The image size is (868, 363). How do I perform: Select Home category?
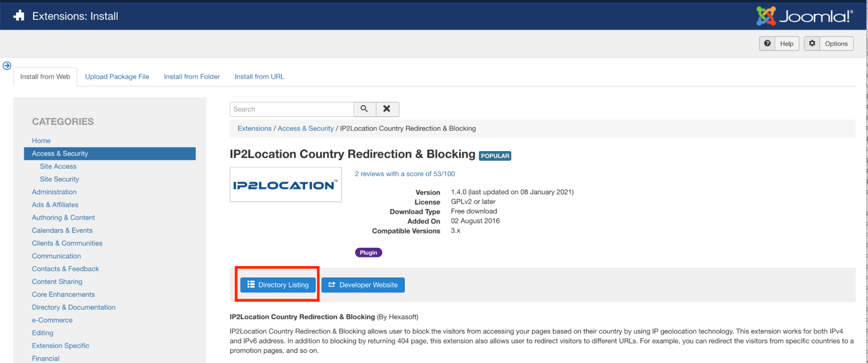tap(41, 140)
